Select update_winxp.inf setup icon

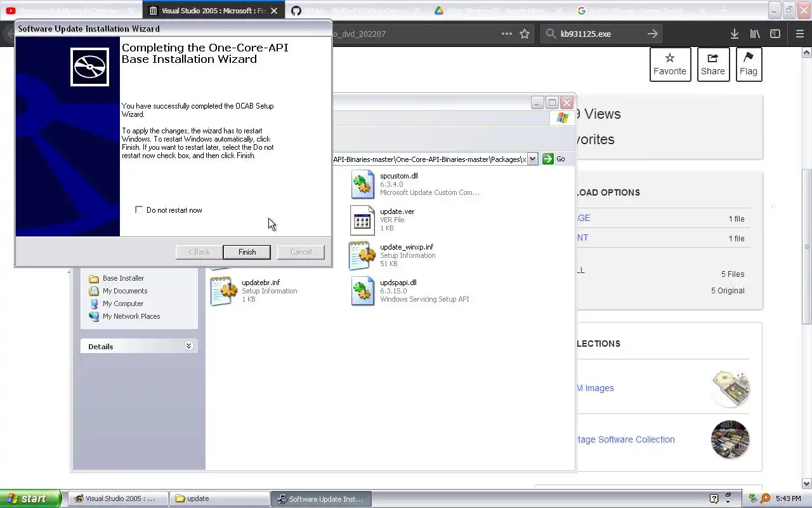362,255
